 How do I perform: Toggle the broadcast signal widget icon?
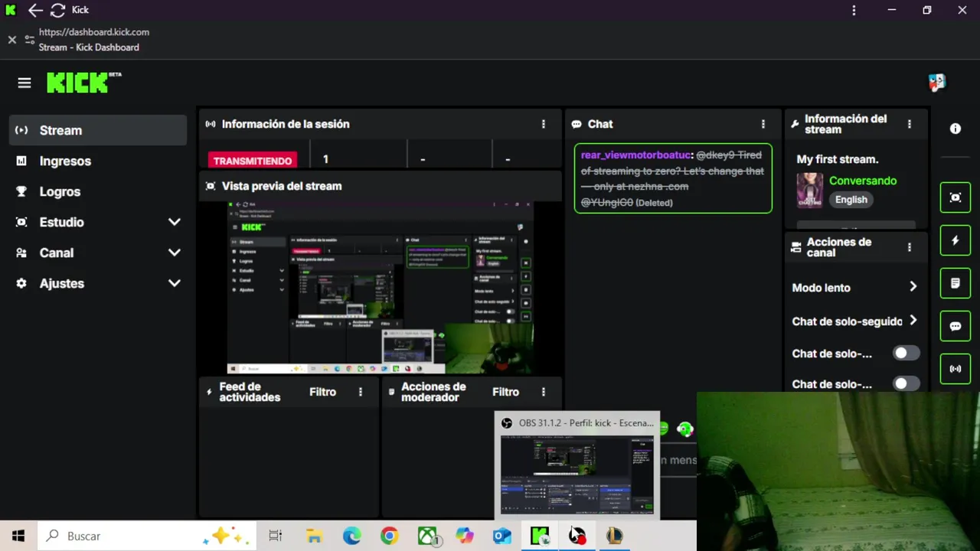(x=955, y=369)
